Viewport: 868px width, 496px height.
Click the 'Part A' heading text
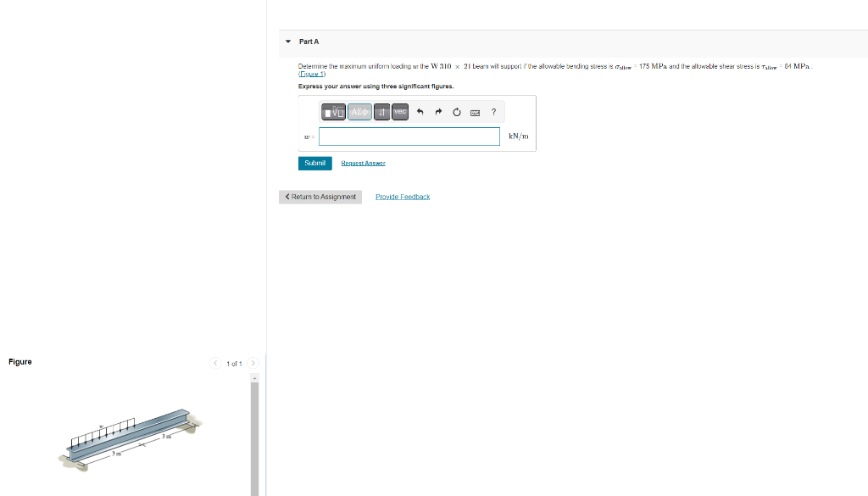pos(309,42)
